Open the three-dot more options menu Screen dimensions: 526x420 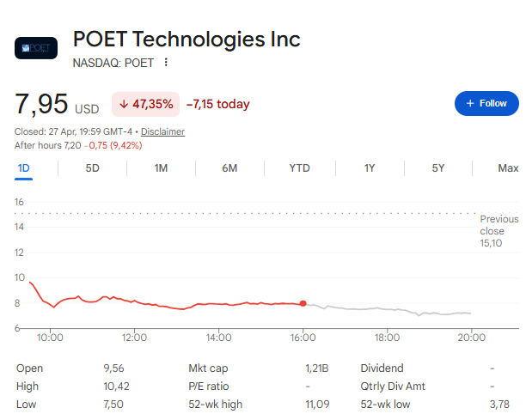point(166,62)
